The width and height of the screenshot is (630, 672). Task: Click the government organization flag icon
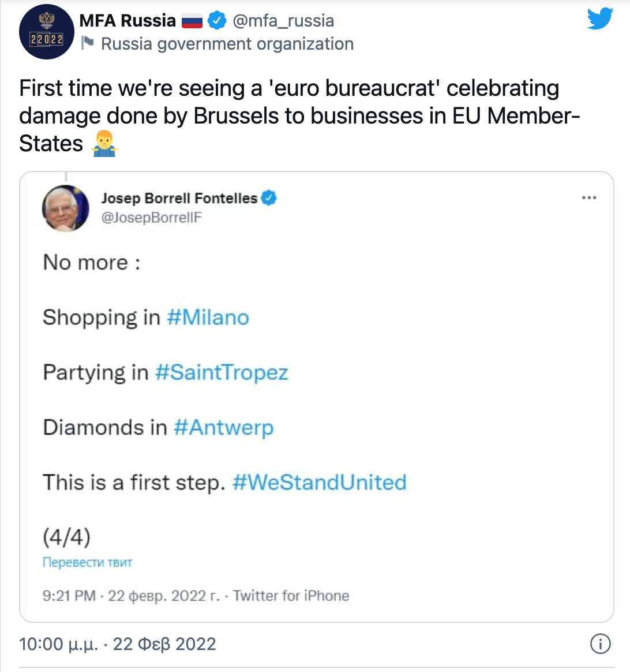[87, 43]
